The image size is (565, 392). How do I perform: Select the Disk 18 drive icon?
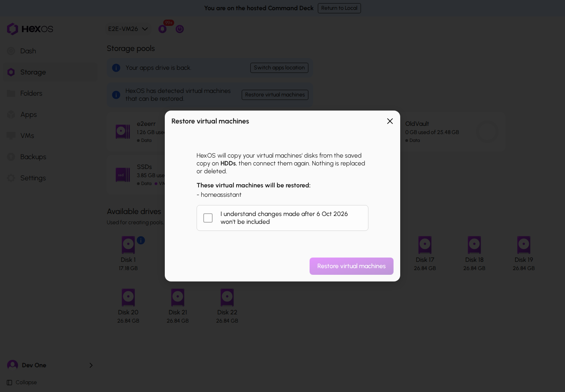tap(474, 245)
